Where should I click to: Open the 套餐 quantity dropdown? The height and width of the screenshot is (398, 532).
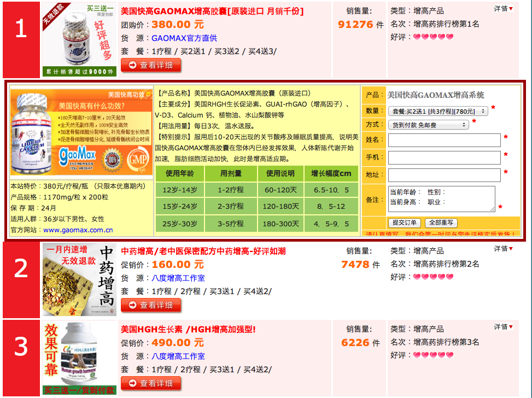click(x=438, y=112)
